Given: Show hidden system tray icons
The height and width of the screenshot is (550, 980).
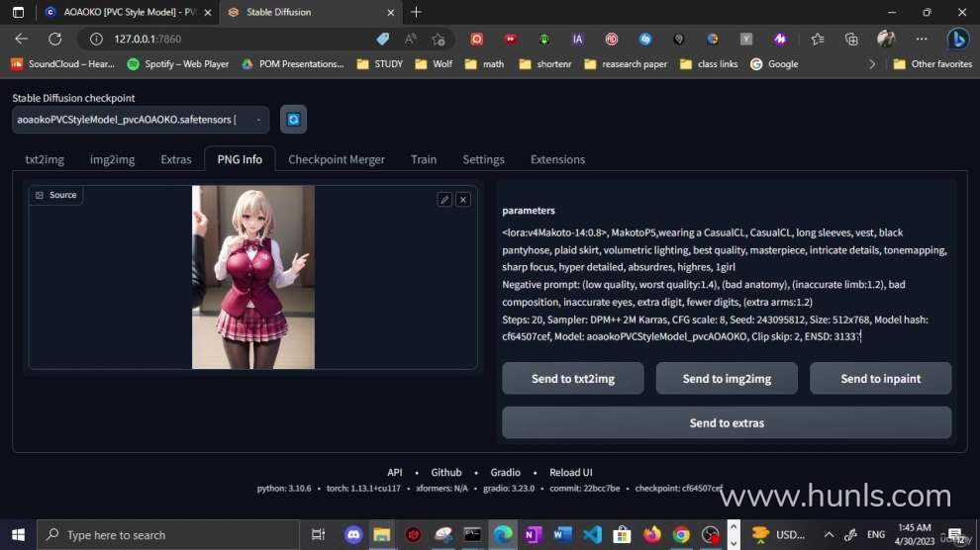Looking at the screenshot, I should point(829,535).
